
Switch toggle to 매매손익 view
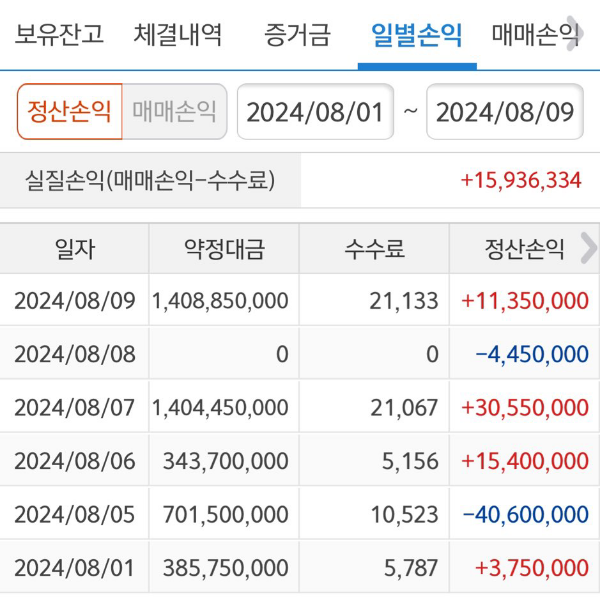tap(174, 111)
